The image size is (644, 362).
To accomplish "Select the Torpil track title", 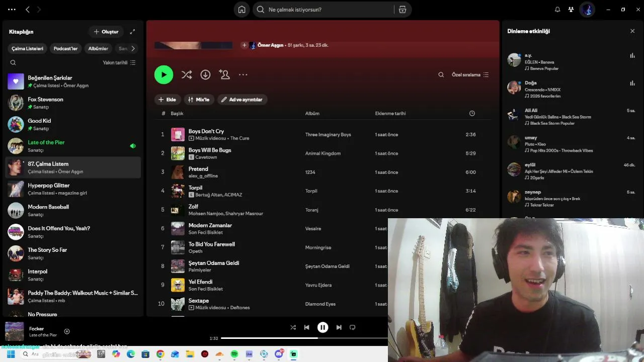I will pyautogui.click(x=195, y=188).
